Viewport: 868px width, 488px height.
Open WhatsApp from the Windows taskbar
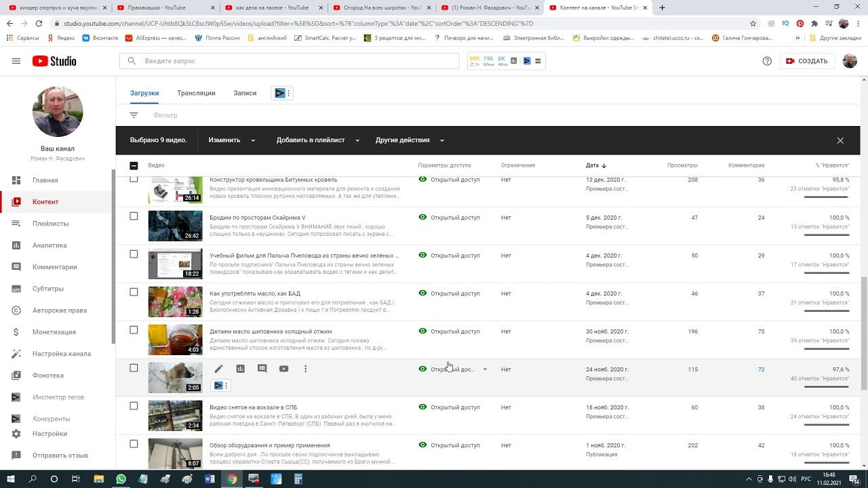pyautogui.click(x=121, y=479)
